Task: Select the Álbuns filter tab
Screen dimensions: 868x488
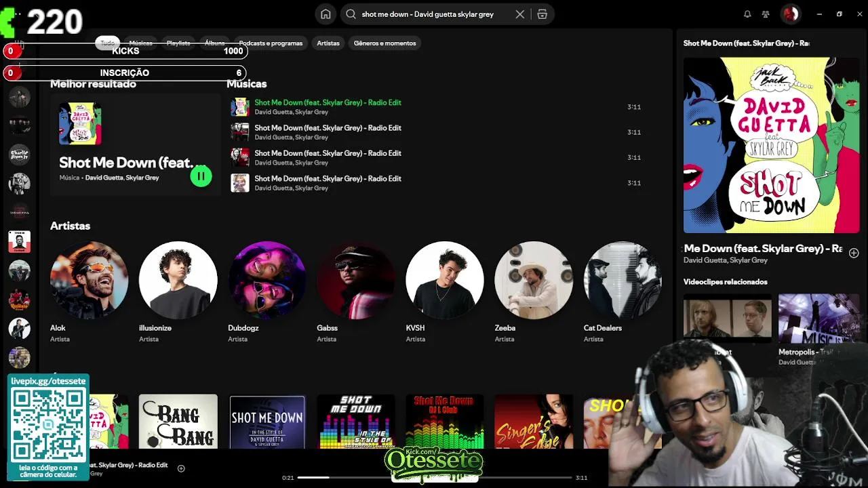Action: 214,43
